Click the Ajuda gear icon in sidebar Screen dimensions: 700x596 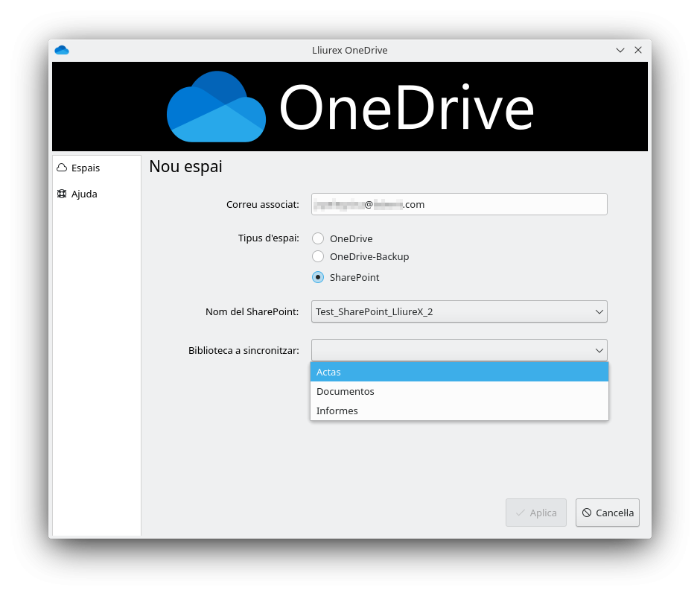[x=61, y=194]
